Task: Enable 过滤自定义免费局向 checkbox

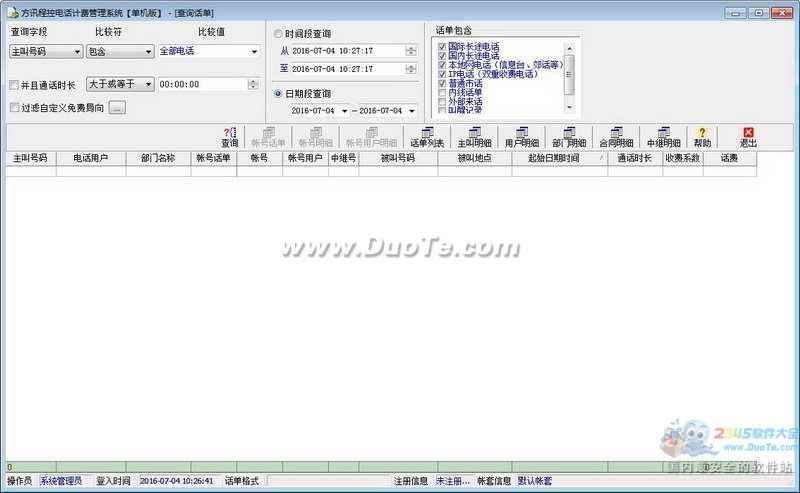Action: pos(13,107)
